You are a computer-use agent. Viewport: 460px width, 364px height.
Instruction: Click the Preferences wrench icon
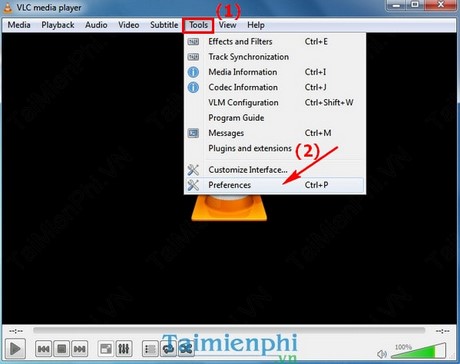tap(193, 185)
